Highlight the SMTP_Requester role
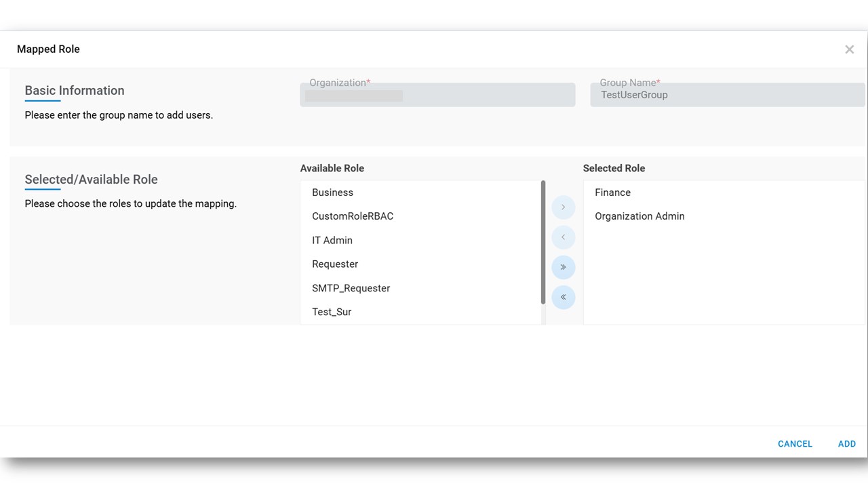 pos(351,288)
